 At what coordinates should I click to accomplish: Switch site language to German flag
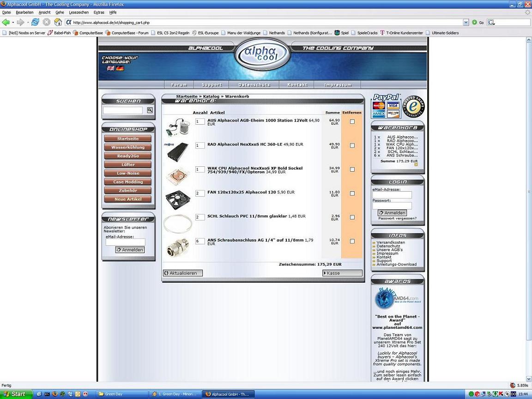click(x=120, y=68)
